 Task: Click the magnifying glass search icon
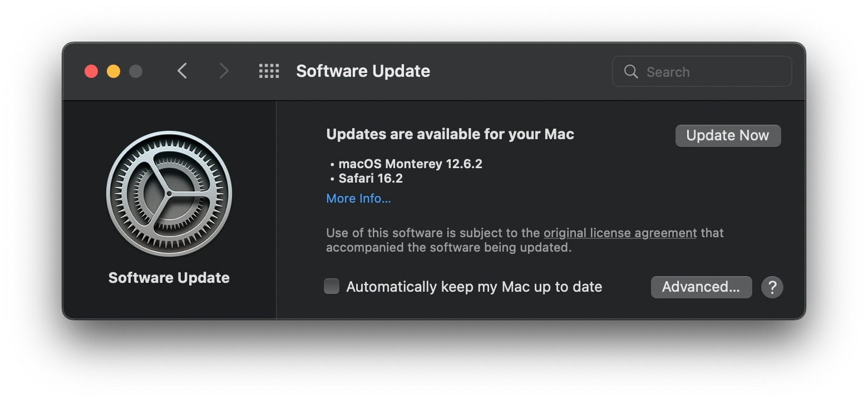pyautogui.click(x=631, y=72)
